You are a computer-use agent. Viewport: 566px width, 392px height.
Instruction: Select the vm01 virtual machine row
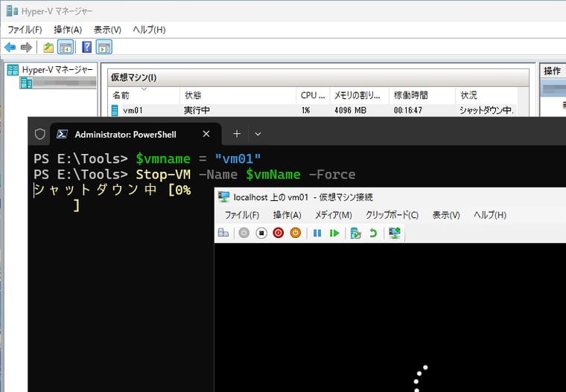(x=314, y=110)
